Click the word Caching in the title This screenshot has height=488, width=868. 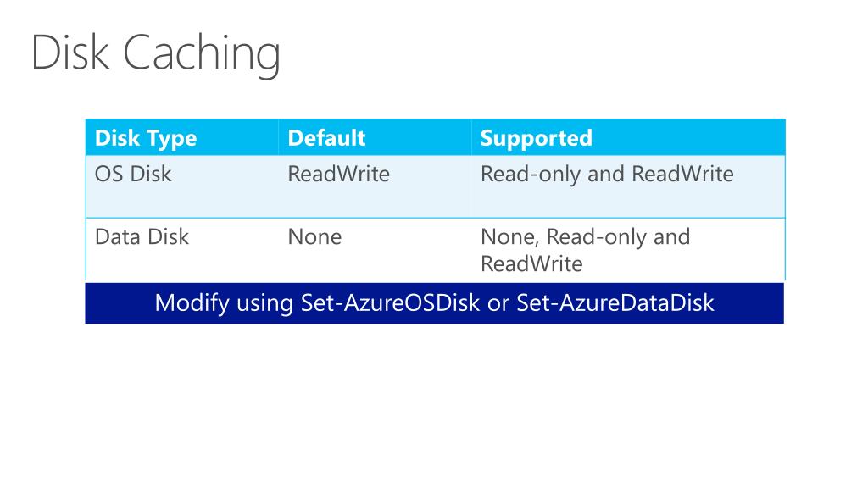pos(202,54)
